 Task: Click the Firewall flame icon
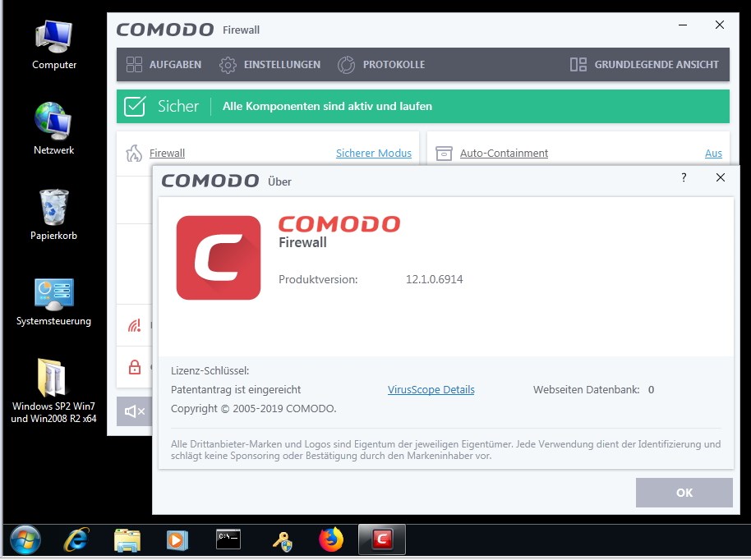pos(134,154)
